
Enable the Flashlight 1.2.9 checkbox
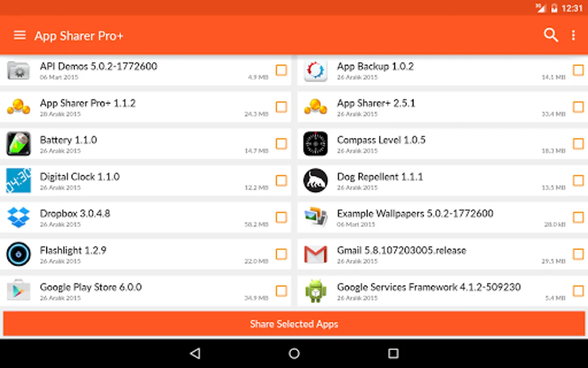click(x=281, y=254)
